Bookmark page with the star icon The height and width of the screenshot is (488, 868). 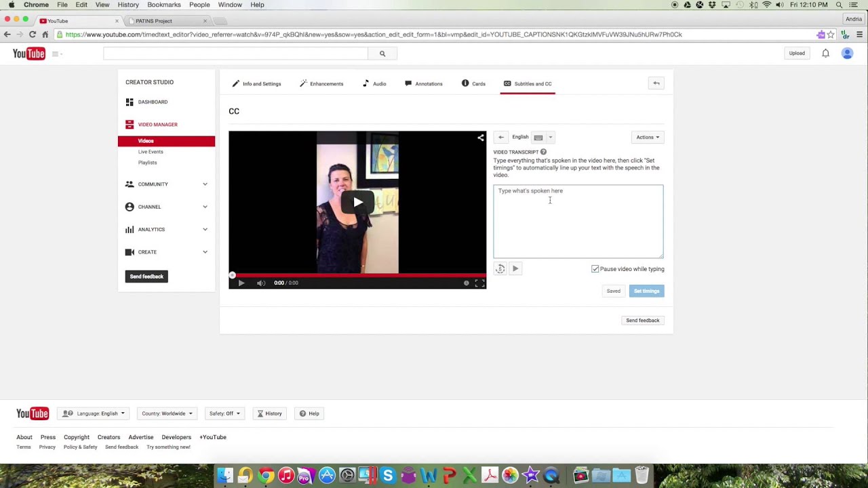point(831,35)
